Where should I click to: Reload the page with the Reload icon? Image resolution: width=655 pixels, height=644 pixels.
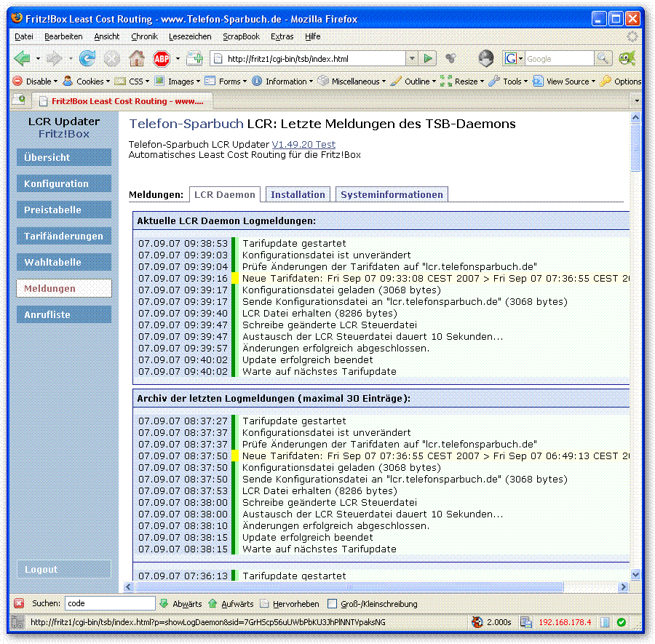(87, 58)
